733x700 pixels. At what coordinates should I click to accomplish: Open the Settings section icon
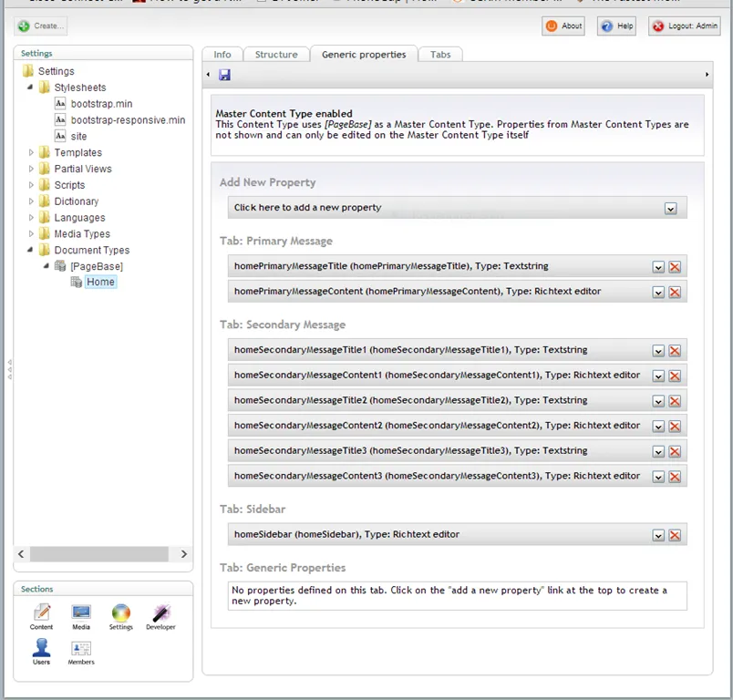(x=120, y=614)
